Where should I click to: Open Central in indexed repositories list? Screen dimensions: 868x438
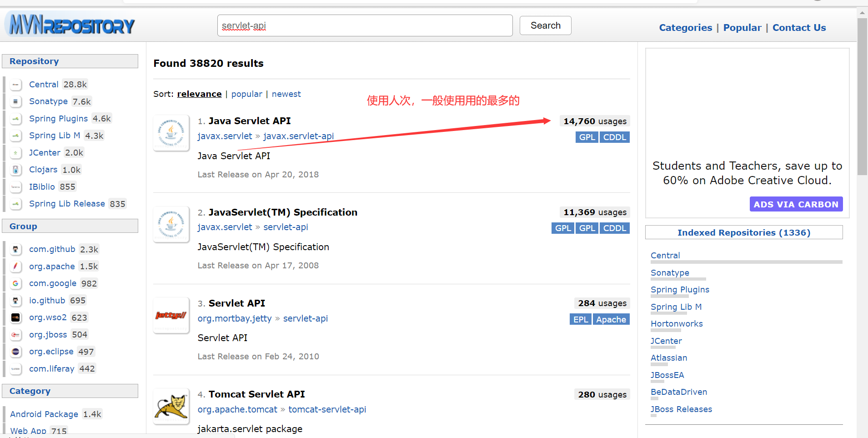tap(665, 256)
